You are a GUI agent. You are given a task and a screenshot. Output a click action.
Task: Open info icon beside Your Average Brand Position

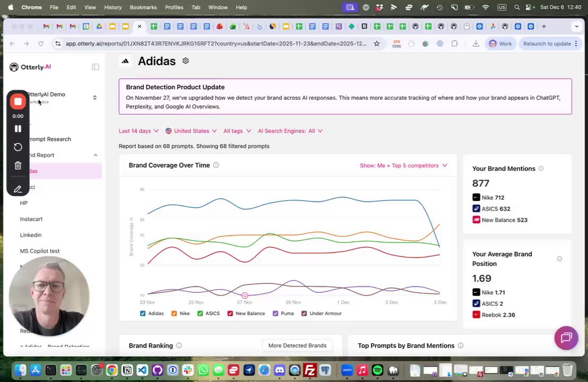[559, 259]
